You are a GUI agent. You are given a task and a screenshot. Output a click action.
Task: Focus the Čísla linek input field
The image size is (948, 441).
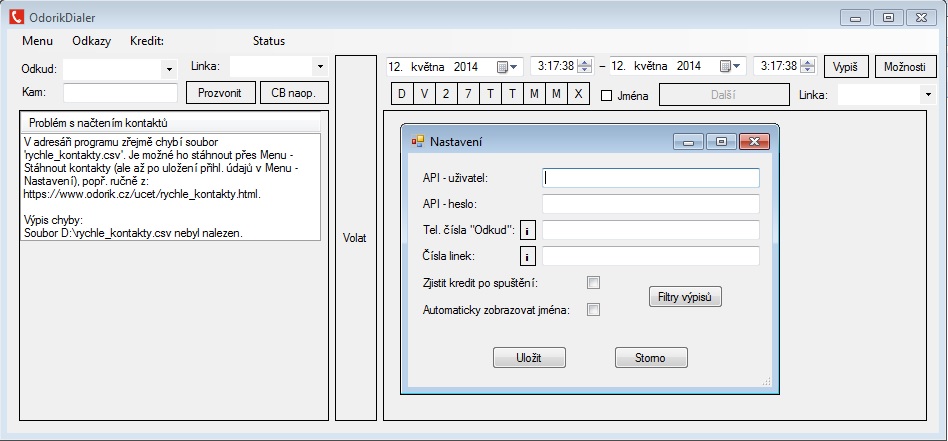(651, 256)
